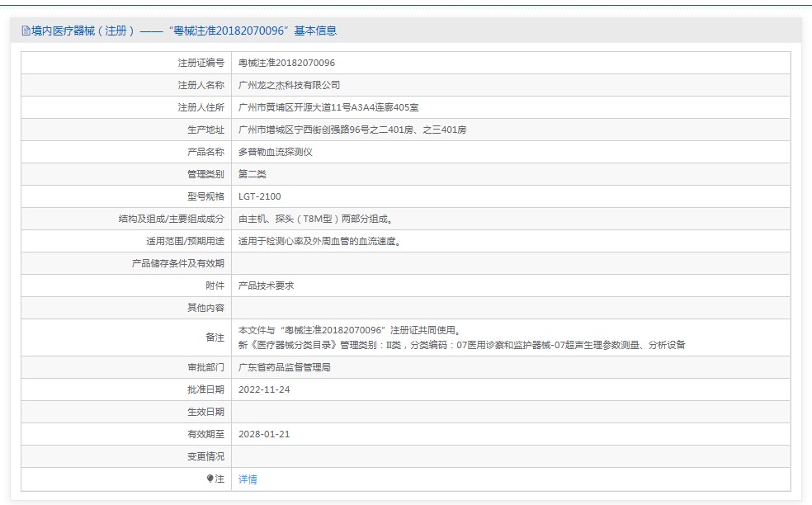
Task: Click the 备注 label
Action: (215, 337)
